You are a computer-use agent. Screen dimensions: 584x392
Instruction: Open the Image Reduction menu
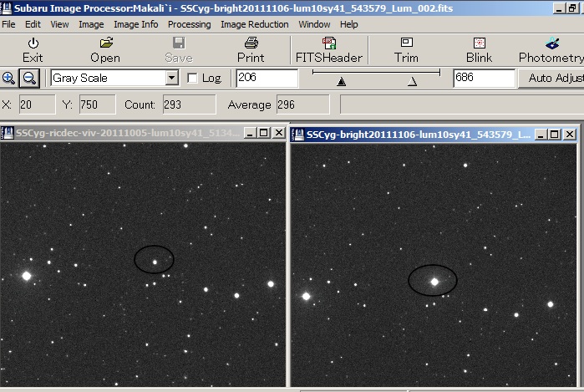254,24
